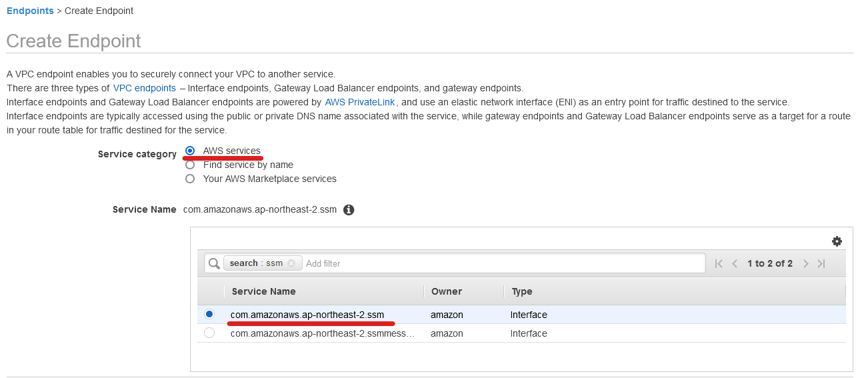Click the Interface type in ssmmessages row

click(x=529, y=333)
